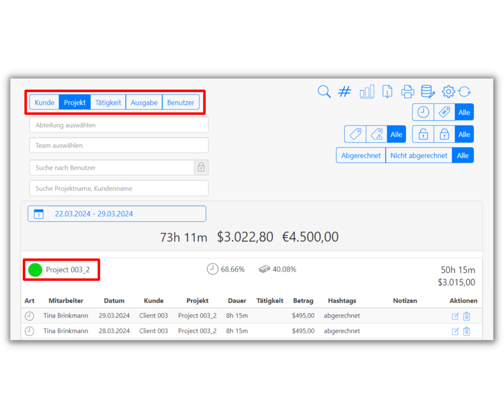The width and height of the screenshot is (504, 420).
Task: Open the Abteilung auswählen dropdown
Action: [x=119, y=125]
